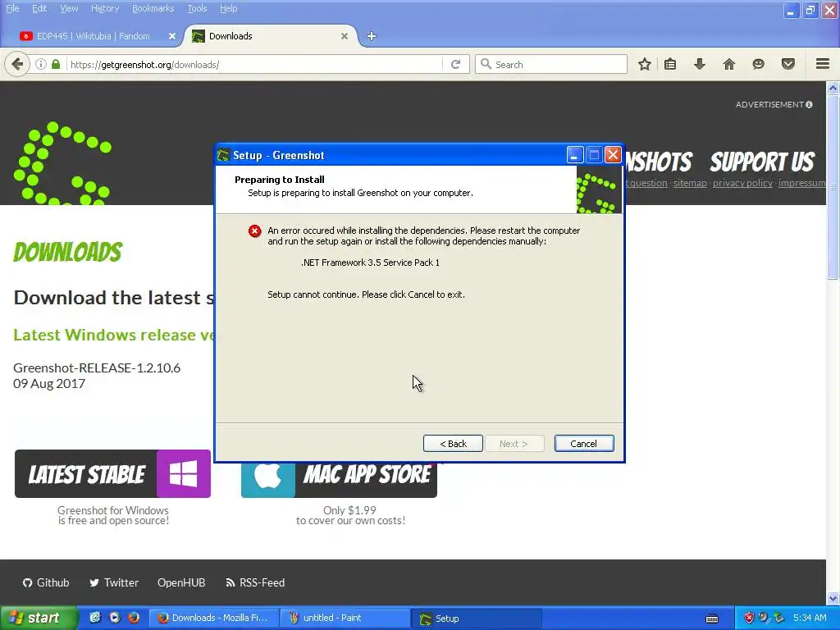
Task: Click the page scrollbar down arrow
Action: pyautogui.click(x=833, y=598)
